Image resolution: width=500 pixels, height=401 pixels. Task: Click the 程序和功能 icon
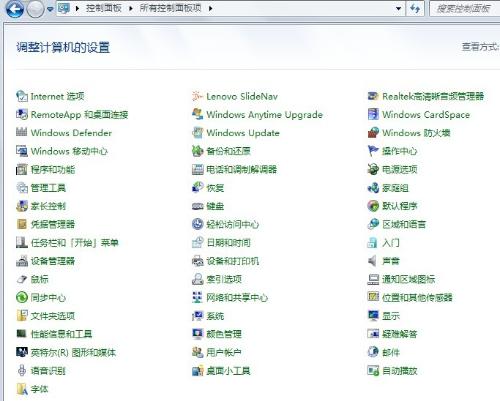(x=22, y=169)
